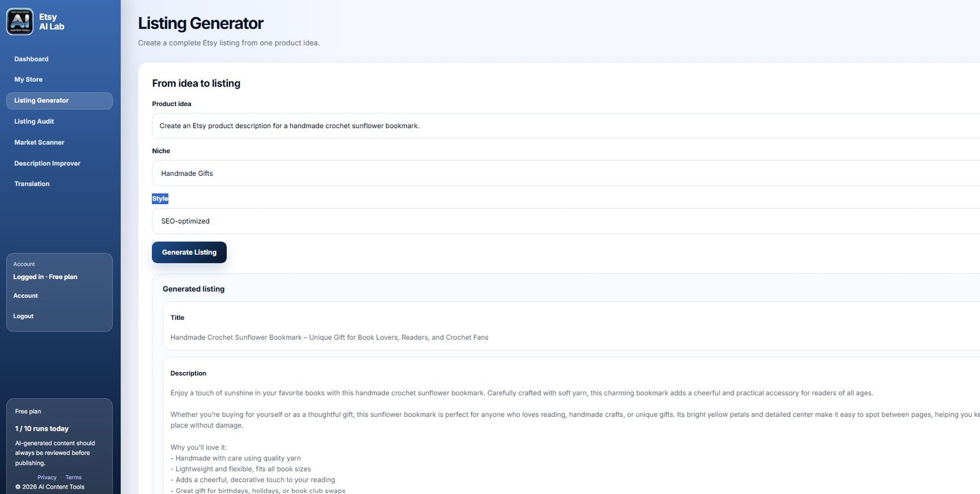Navigate to Description Improver
The height and width of the screenshot is (494, 980).
47,164
